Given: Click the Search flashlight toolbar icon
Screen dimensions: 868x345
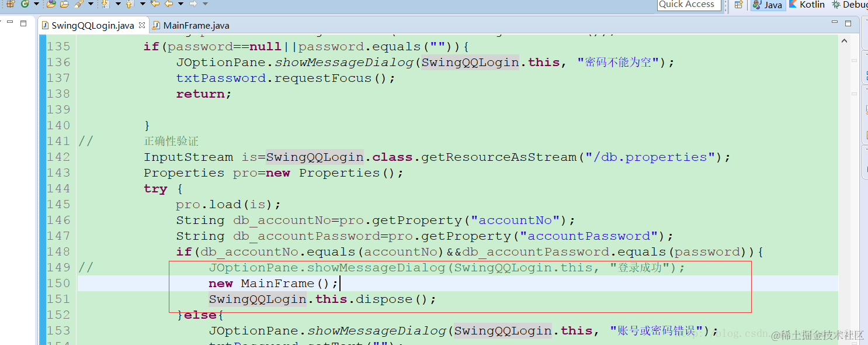Looking at the screenshot, I should pyautogui.click(x=79, y=4).
